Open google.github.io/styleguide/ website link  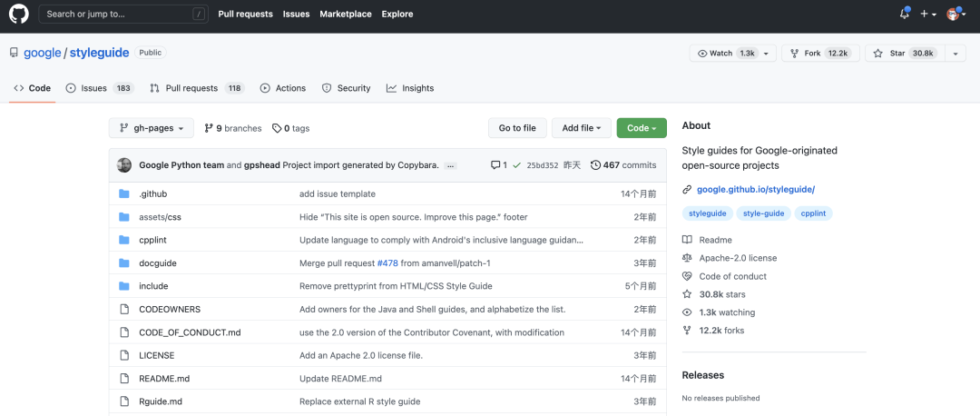[756, 189]
